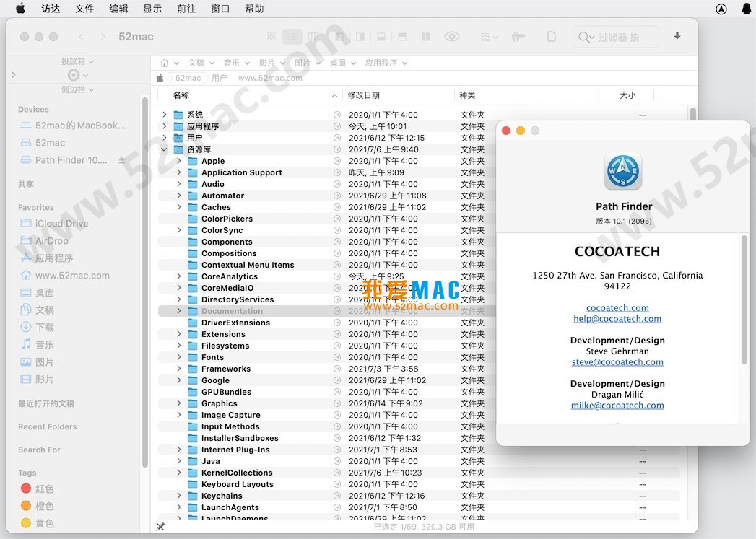Click the new document page icon

click(552, 37)
